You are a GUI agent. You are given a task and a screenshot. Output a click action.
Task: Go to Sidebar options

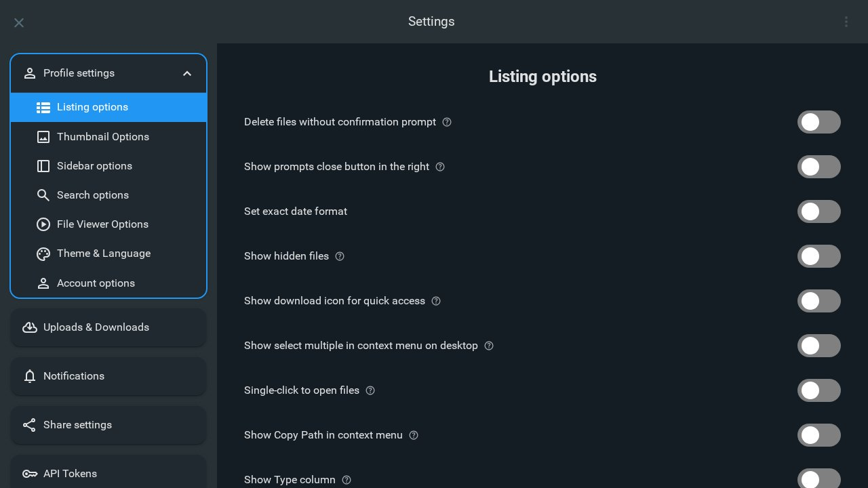(108, 166)
